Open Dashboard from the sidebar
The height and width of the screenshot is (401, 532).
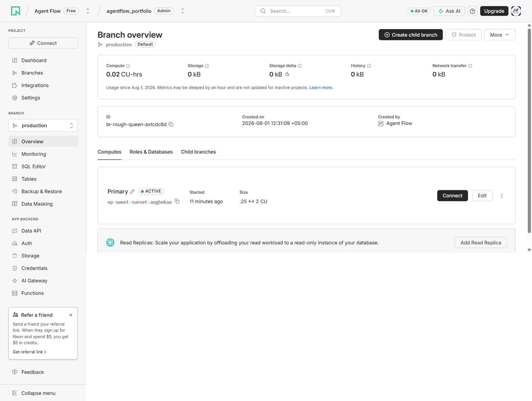(x=43, y=61)
